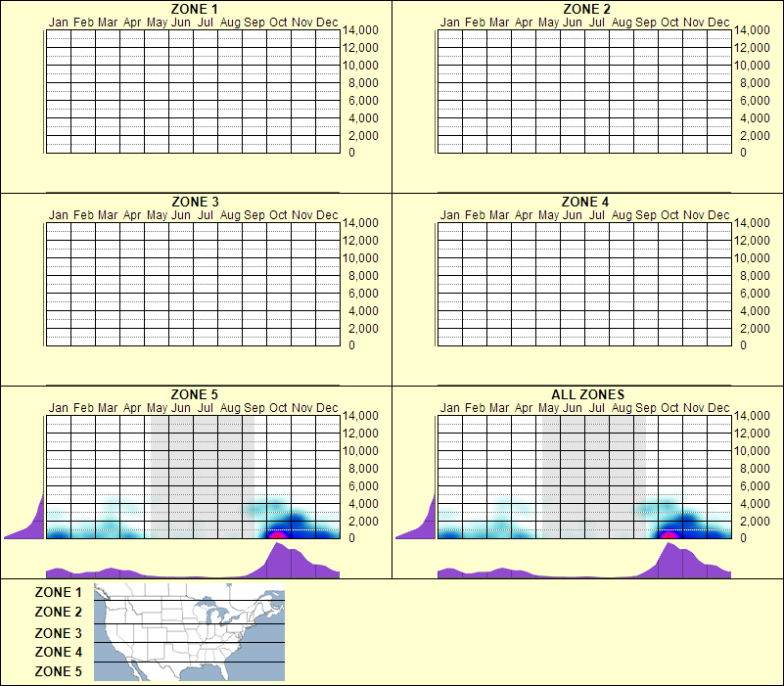Click the United States zone map thumbnail
The width and height of the screenshot is (784, 686).
click(x=188, y=632)
